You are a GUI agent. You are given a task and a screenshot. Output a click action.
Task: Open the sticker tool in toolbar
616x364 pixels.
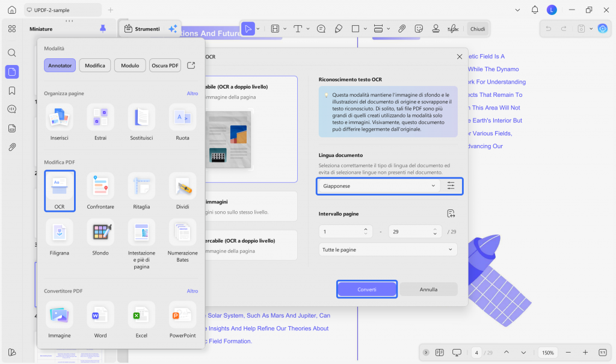point(419,29)
